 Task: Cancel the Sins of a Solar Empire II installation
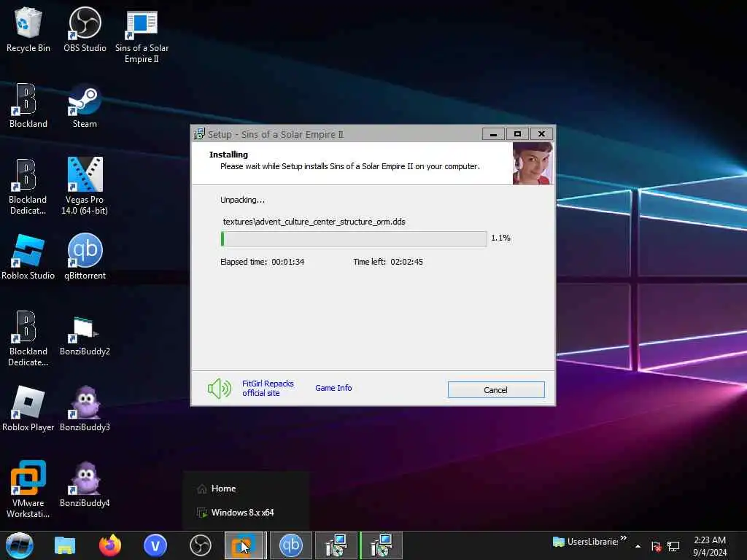coord(496,389)
